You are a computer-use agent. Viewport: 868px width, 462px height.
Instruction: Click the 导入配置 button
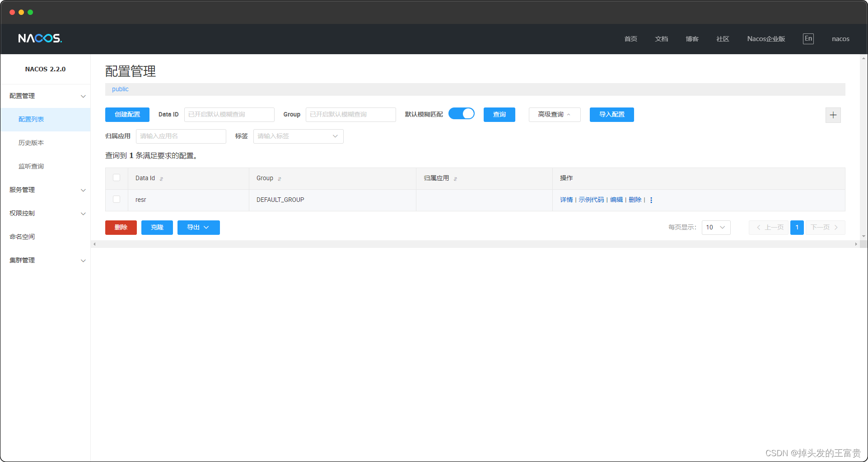(612, 115)
